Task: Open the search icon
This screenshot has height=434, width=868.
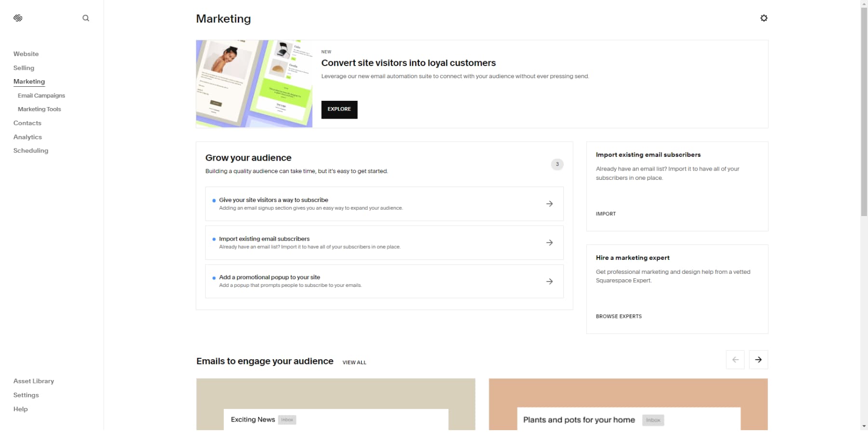Action: click(85, 18)
